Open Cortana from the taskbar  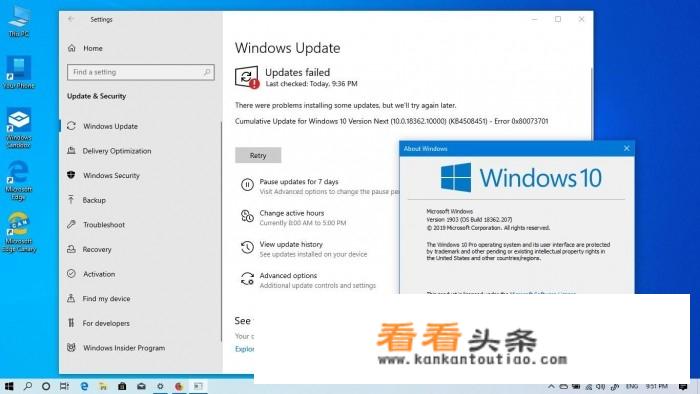point(46,386)
